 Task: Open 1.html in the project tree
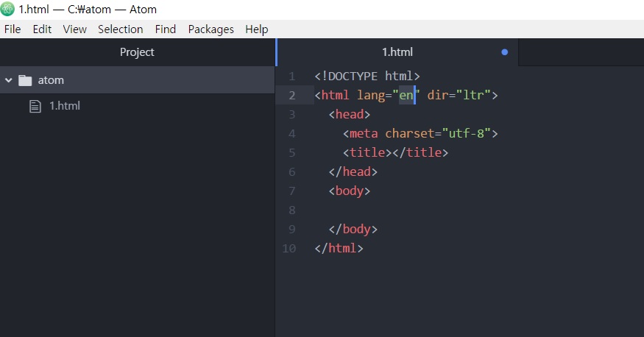tap(65, 105)
